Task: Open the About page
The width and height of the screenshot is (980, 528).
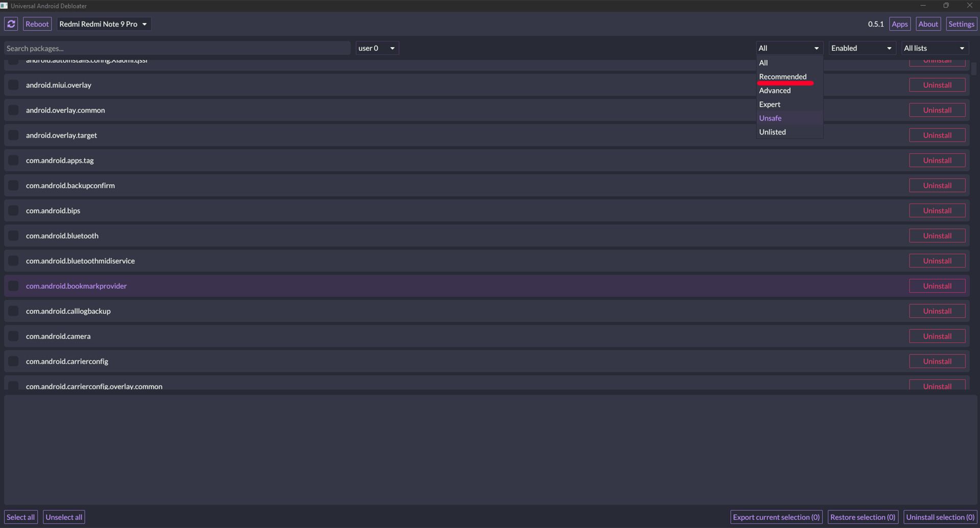Action: pos(928,24)
